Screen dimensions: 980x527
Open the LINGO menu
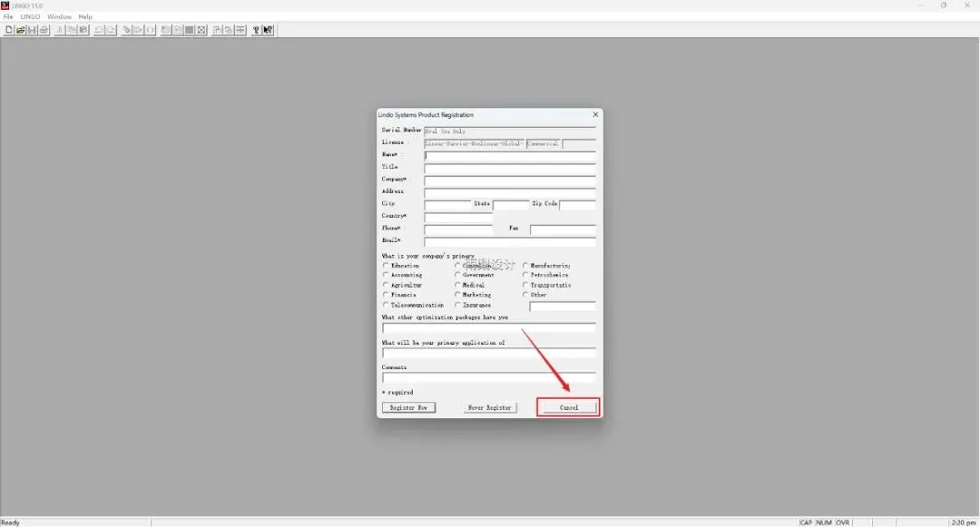click(30, 17)
